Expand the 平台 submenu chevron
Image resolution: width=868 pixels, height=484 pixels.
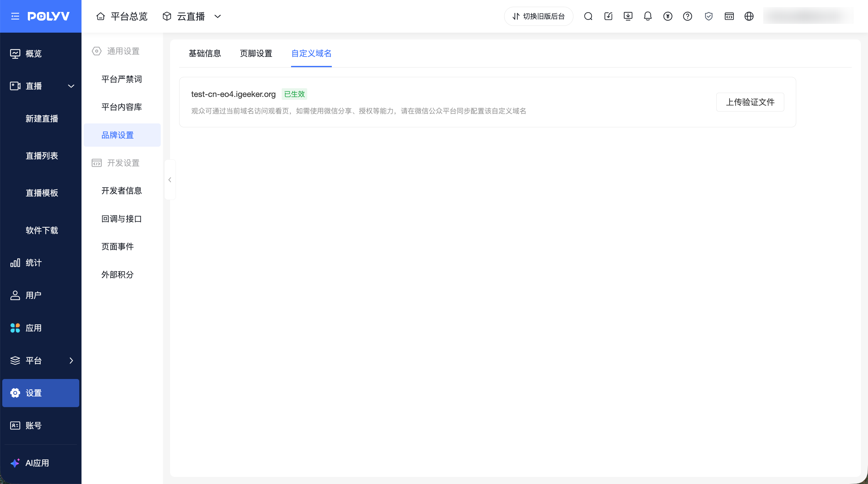(71, 361)
